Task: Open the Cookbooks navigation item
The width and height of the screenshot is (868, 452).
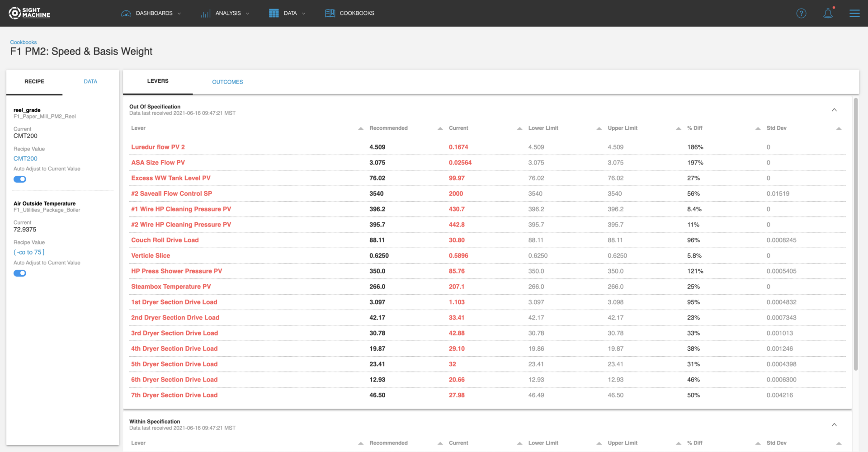Action: tap(349, 13)
